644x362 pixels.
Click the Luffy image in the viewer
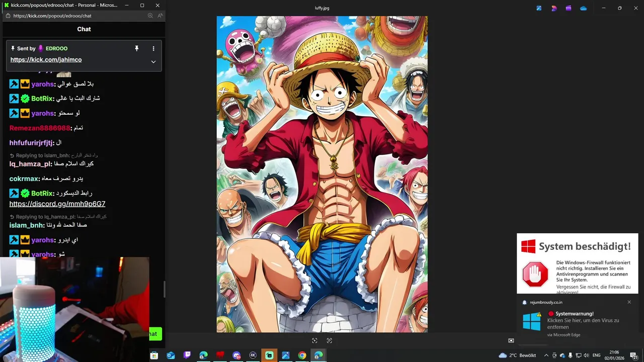(322, 174)
